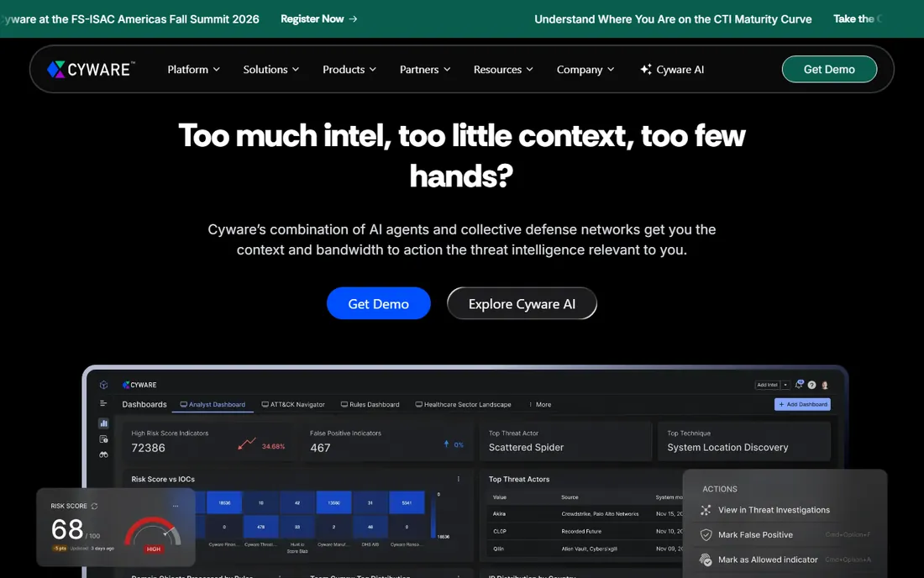
Task: Click the Add Dashboard button
Action: click(x=802, y=404)
